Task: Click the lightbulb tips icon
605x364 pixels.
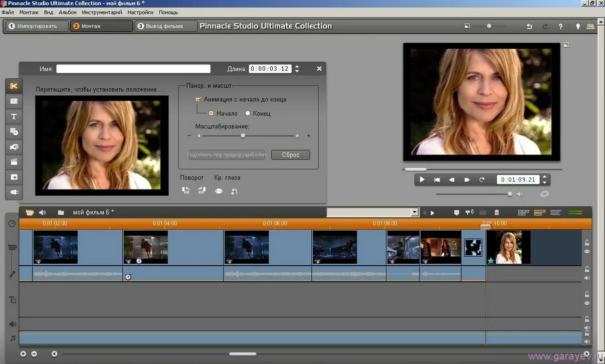Action: (577, 27)
